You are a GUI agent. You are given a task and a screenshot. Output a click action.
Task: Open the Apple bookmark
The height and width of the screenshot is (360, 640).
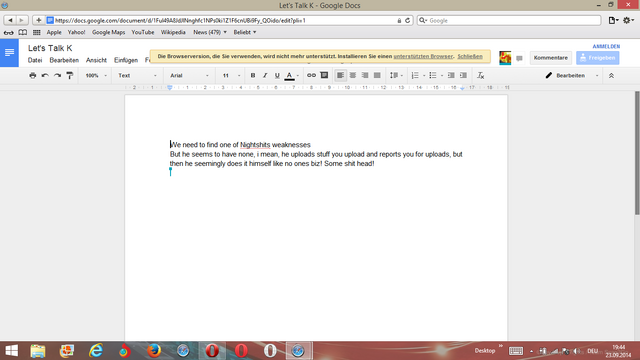pyautogui.click(x=54, y=32)
